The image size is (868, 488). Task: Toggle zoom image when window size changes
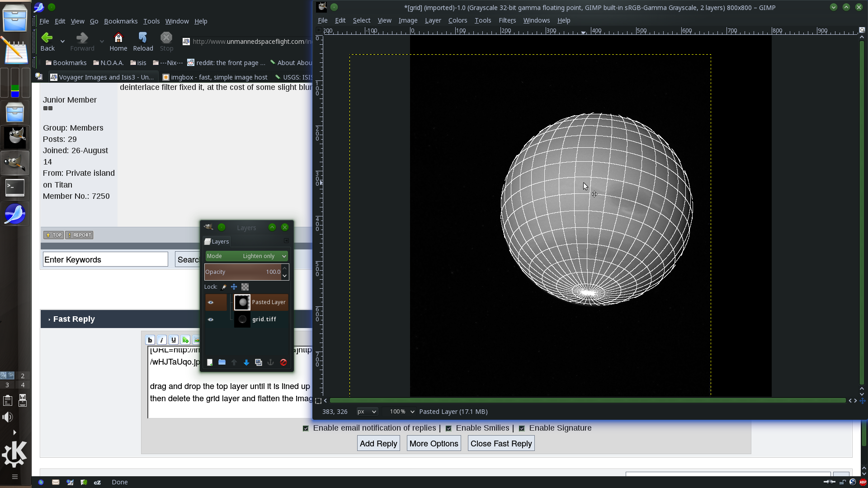[862, 30]
